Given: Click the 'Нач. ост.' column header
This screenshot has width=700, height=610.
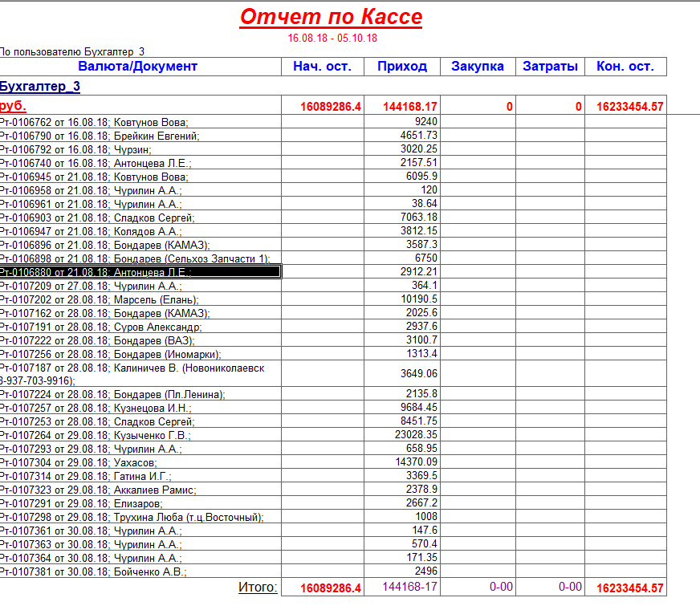Looking at the screenshot, I should (x=322, y=67).
